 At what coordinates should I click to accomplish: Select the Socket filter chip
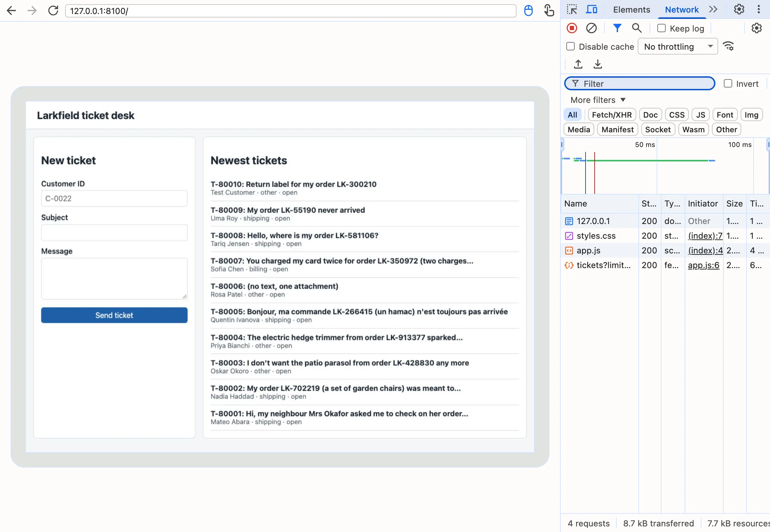pyautogui.click(x=658, y=129)
